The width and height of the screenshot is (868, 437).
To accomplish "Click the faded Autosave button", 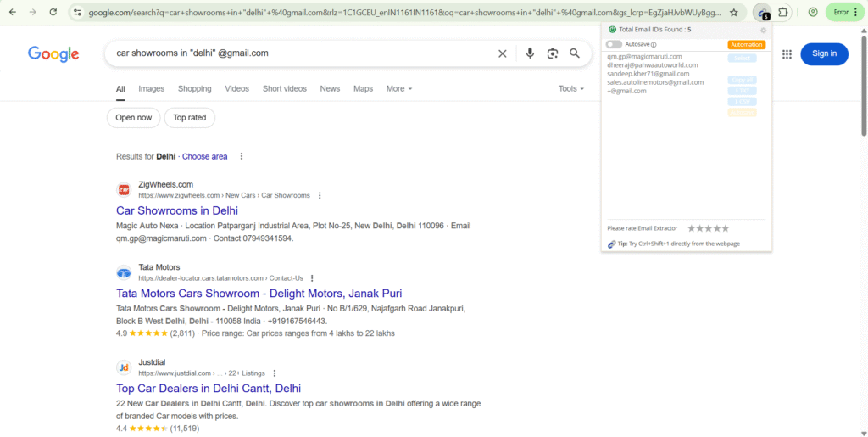I will (742, 113).
